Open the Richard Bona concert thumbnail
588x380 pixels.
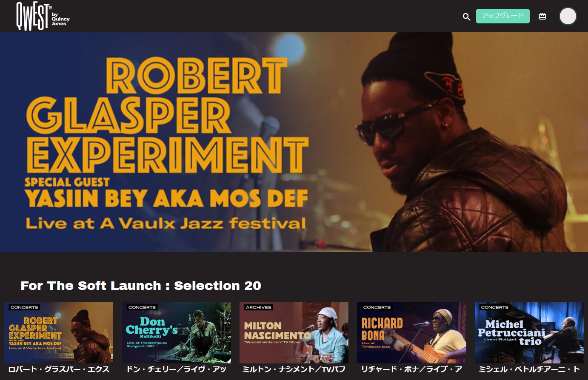[411, 333]
